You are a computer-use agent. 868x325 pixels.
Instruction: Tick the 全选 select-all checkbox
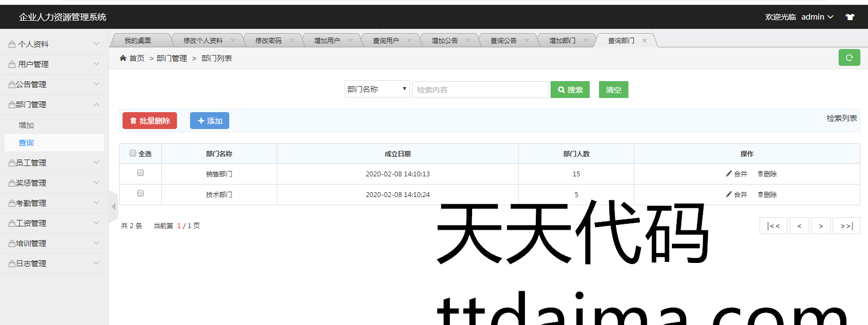tap(133, 154)
